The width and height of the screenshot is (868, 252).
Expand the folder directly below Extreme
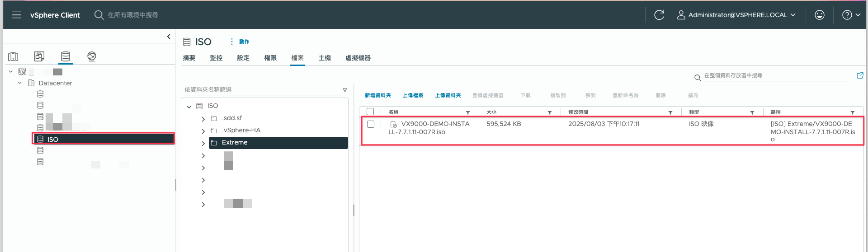(x=203, y=155)
